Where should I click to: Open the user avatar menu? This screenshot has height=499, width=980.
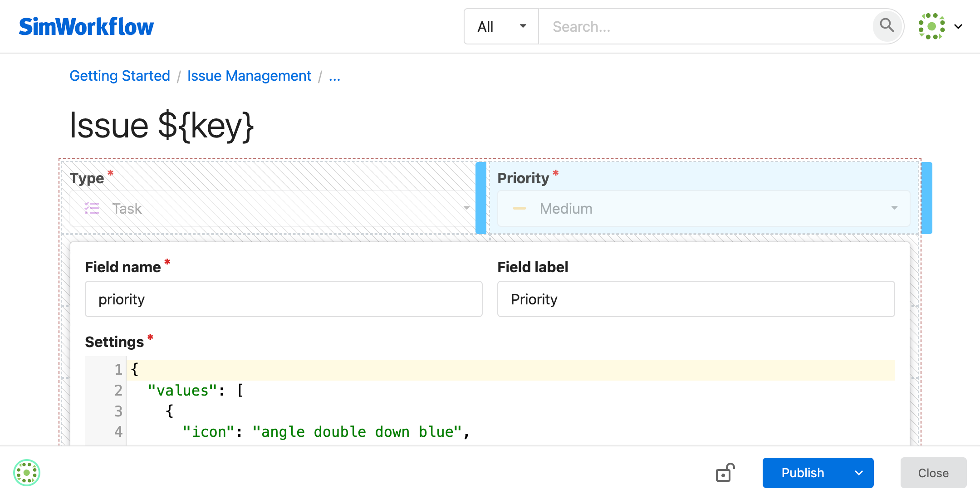(x=931, y=26)
